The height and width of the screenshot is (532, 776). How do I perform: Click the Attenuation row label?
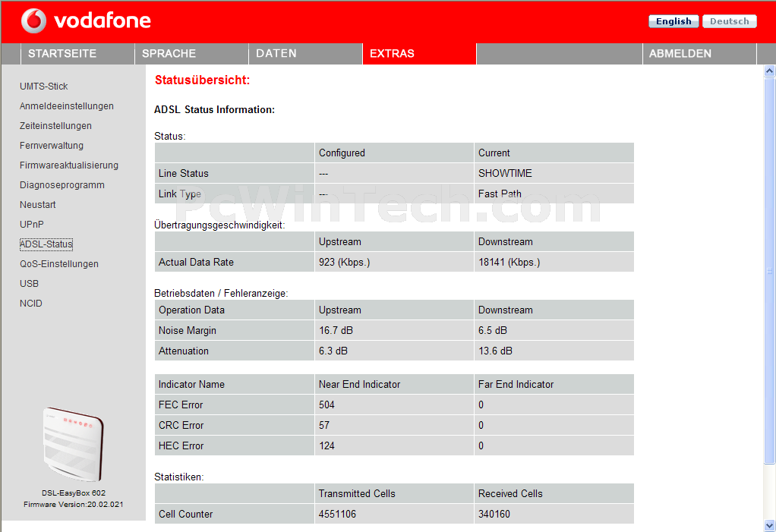point(184,351)
